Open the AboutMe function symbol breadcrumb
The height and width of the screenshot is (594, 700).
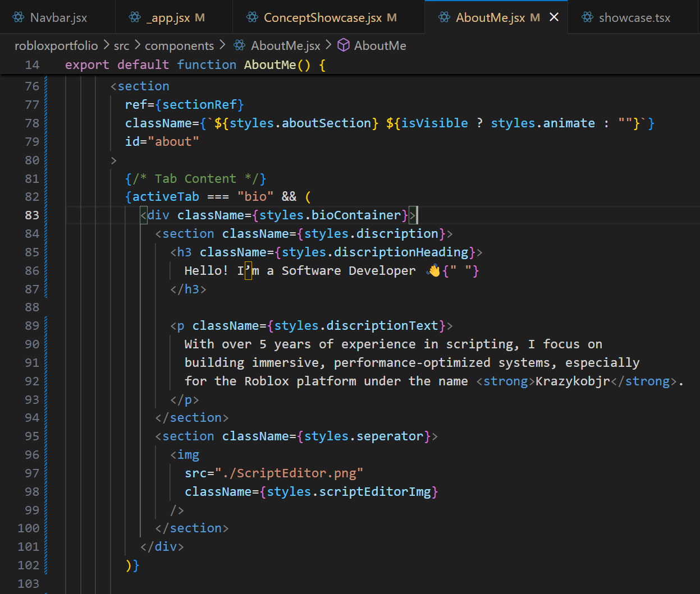380,45
